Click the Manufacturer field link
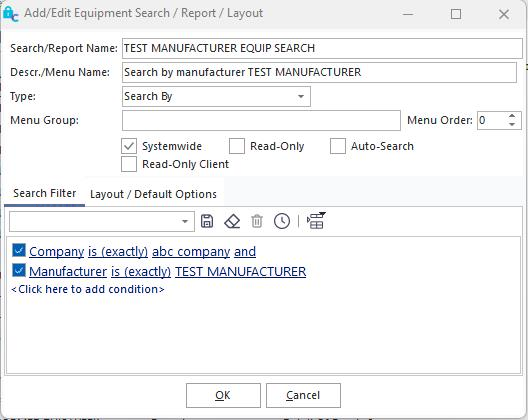Image resolution: width=528 pixels, height=420 pixels. click(x=68, y=271)
